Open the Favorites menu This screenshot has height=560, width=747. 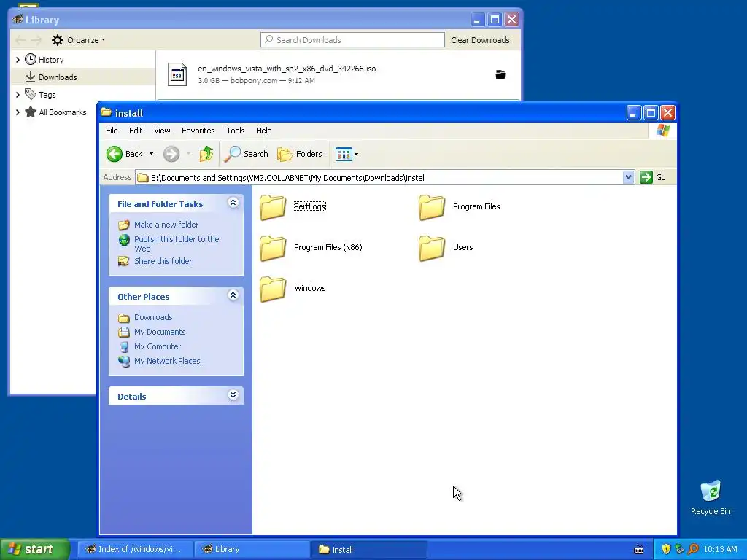[198, 131]
